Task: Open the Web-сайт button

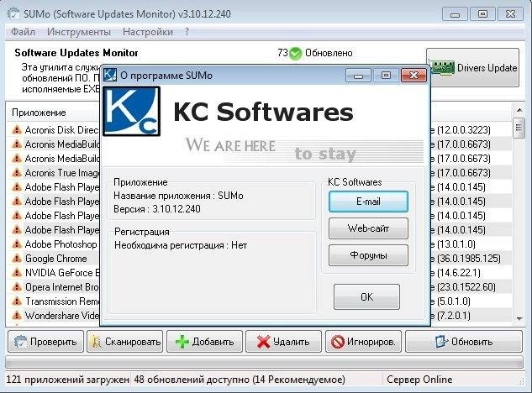Action: [x=368, y=228]
